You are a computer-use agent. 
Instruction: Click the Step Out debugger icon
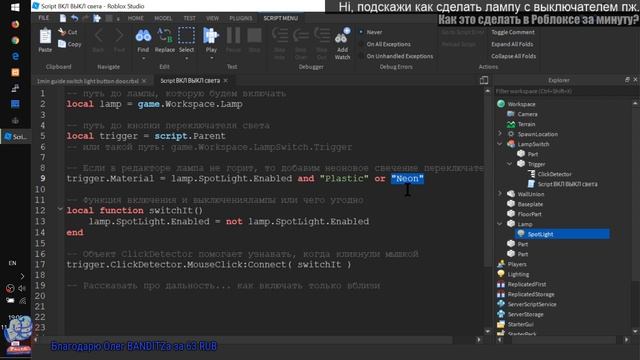[x=322, y=36]
